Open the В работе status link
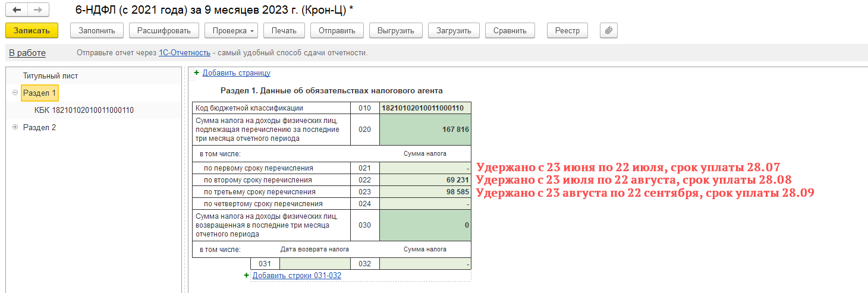The width and height of the screenshot is (868, 293). (x=27, y=53)
